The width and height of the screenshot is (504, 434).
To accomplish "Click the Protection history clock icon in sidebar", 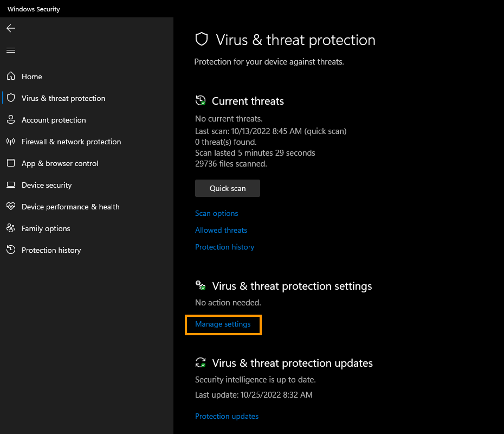I will [x=11, y=250].
